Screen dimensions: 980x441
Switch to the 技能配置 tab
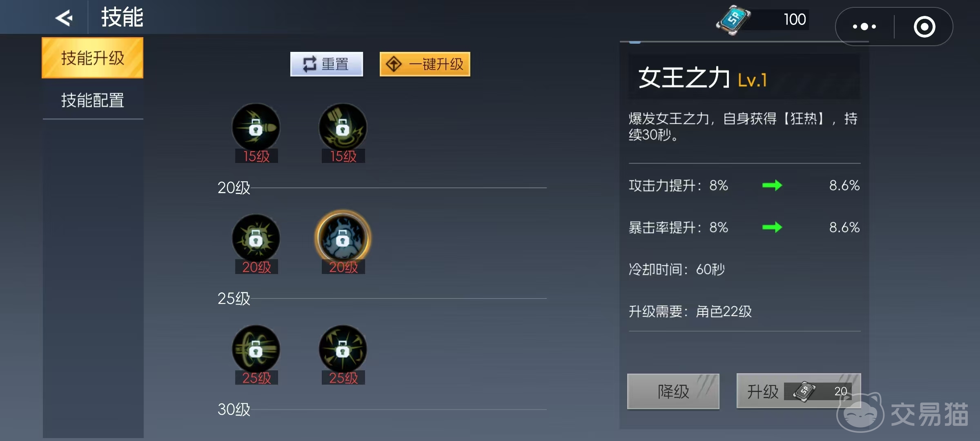click(x=93, y=100)
